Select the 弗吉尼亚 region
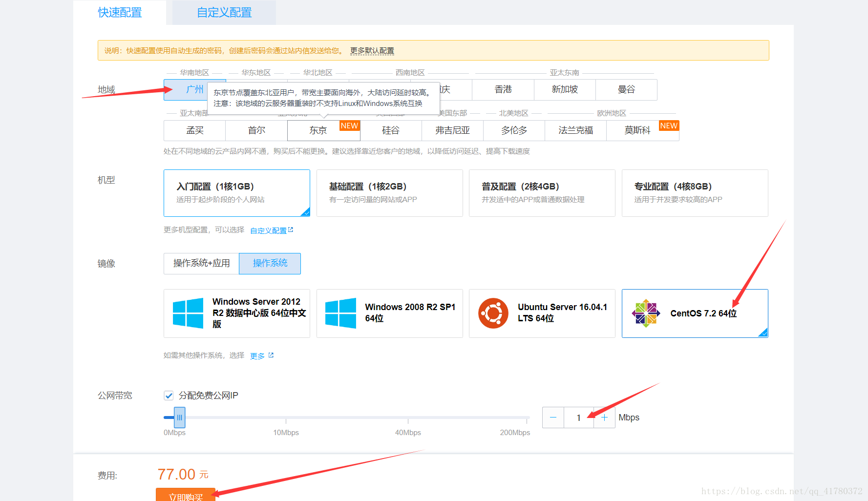Image resolution: width=868 pixels, height=501 pixels. pyautogui.click(x=452, y=130)
